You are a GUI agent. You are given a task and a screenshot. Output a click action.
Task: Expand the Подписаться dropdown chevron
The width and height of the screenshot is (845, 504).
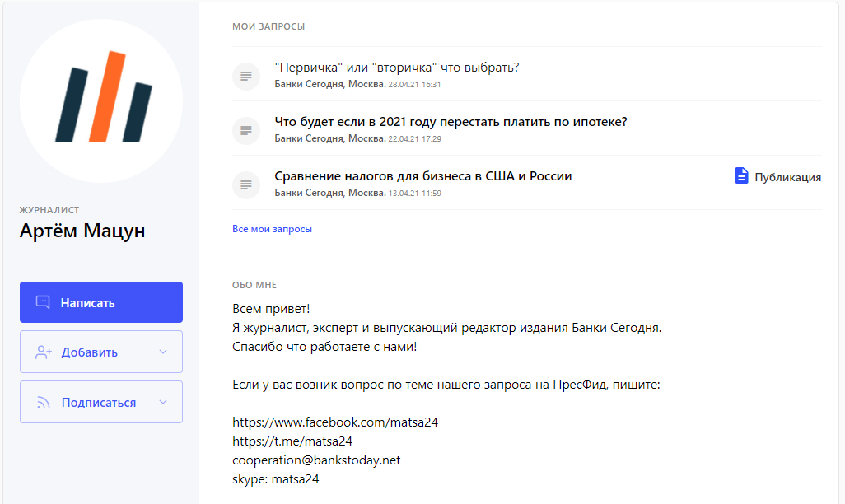tap(163, 403)
